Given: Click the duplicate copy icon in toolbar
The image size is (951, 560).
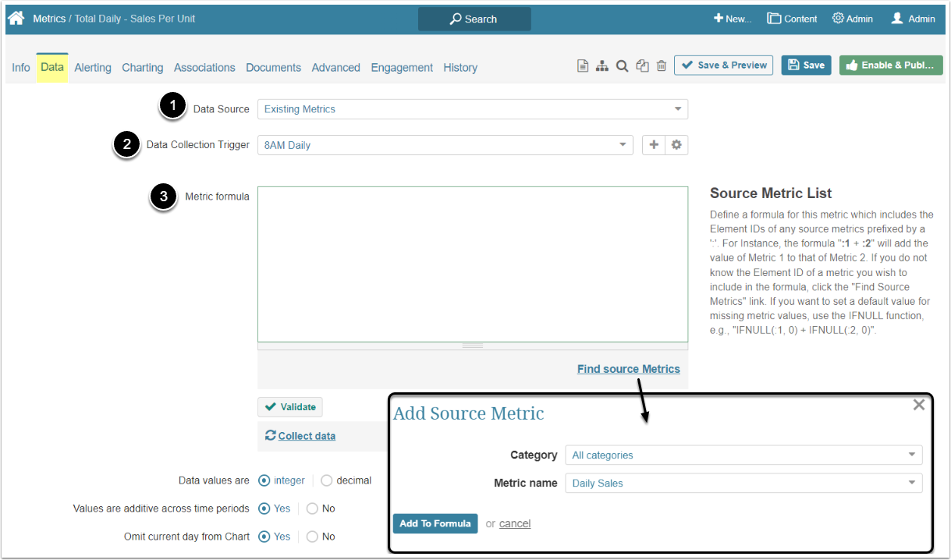Looking at the screenshot, I should tap(642, 66).
